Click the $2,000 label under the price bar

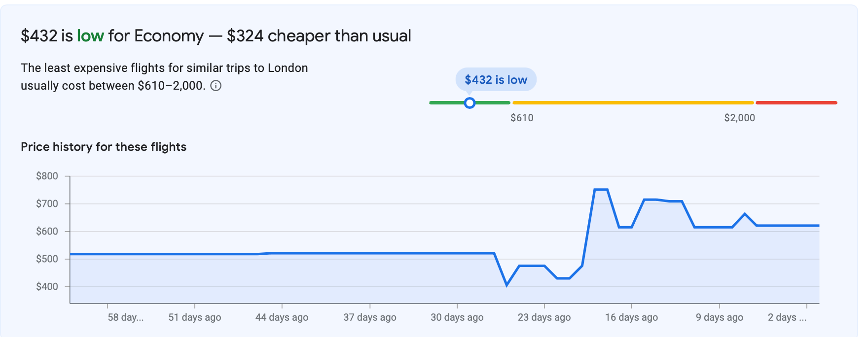click(739, 118)
